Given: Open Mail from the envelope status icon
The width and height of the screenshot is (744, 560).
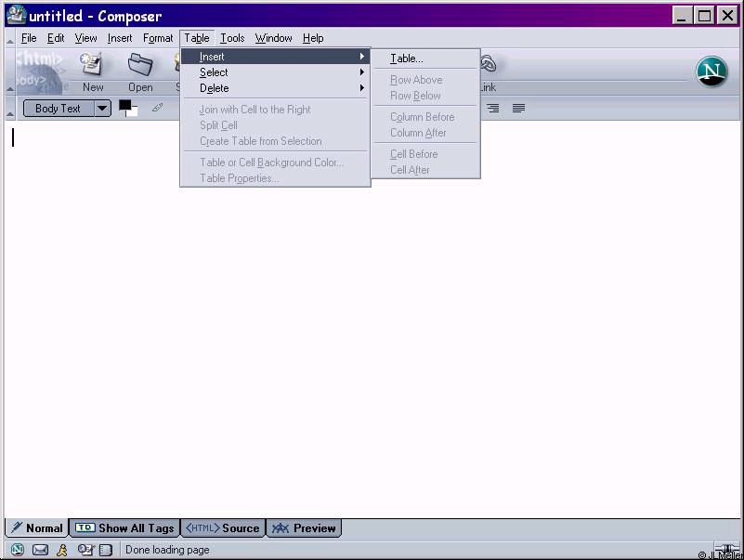Looking at the screenshot, I should (40, 550).
